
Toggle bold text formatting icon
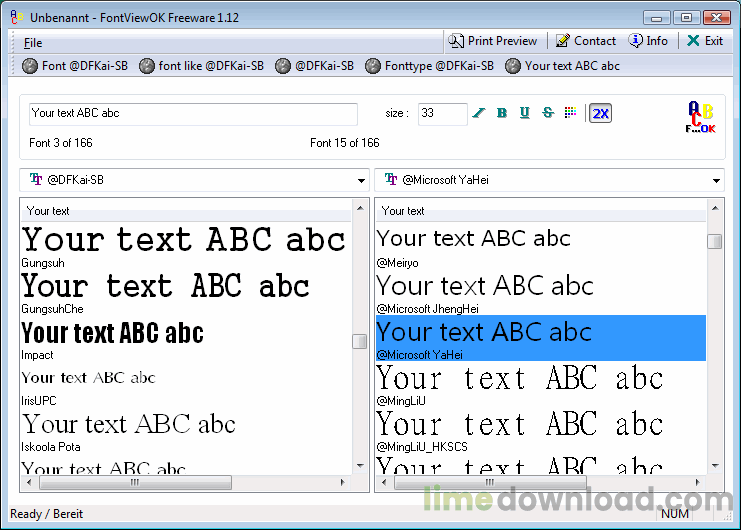click(502, 113)
